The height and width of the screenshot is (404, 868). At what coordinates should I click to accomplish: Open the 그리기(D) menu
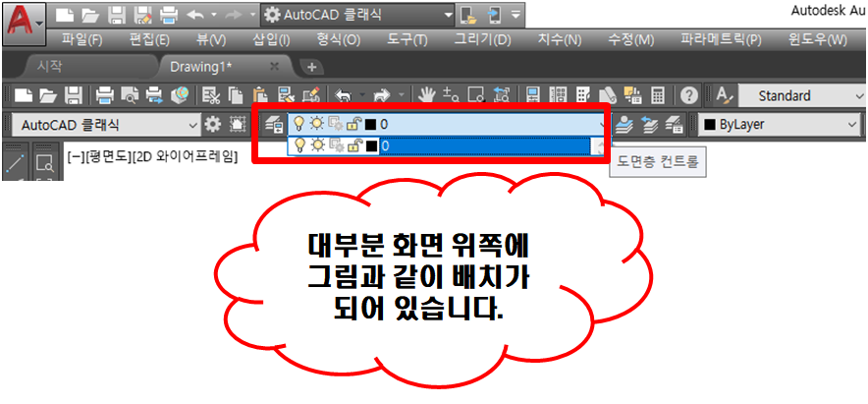click(x=483, y=40)
